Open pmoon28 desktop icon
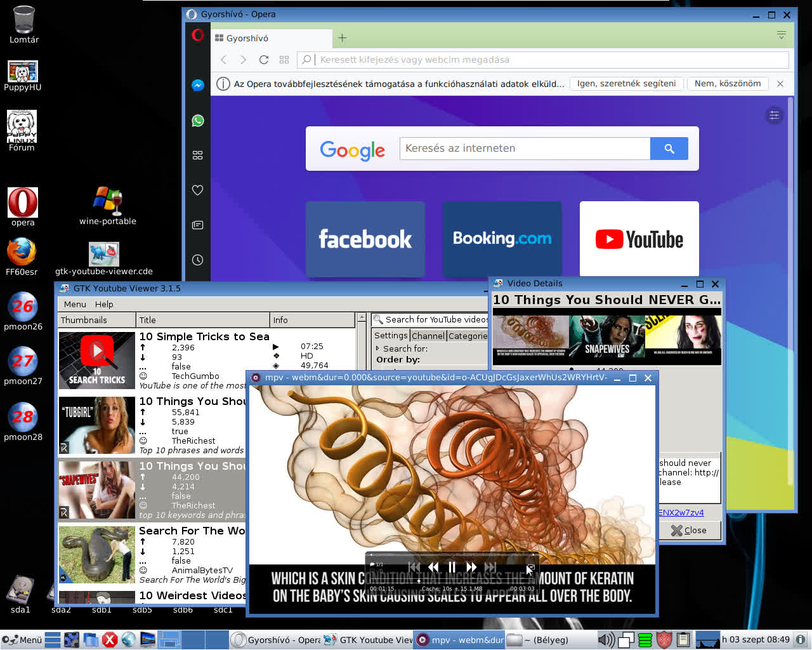This screenshot has width=812, height=650. point(23,421)
